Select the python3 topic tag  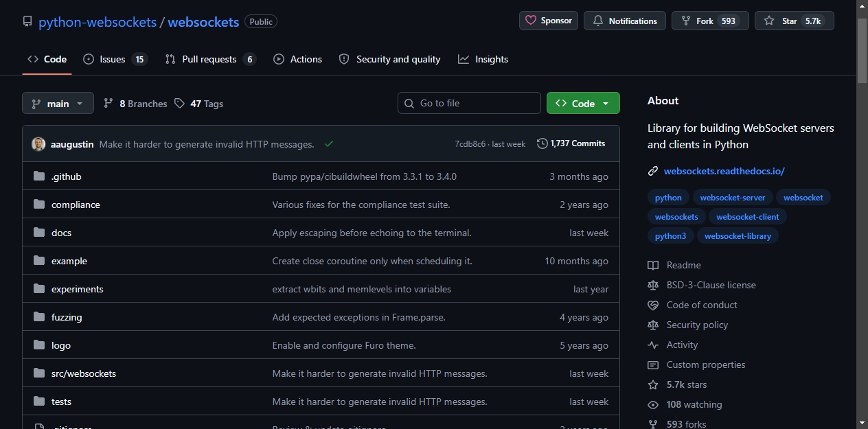(670, 236)
